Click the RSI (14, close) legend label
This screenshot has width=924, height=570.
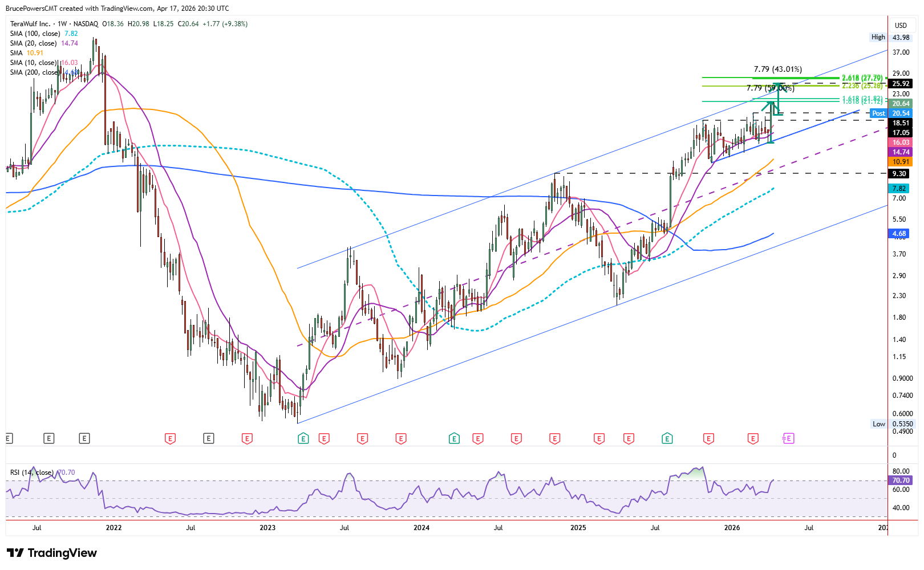(x=32, y=473)
